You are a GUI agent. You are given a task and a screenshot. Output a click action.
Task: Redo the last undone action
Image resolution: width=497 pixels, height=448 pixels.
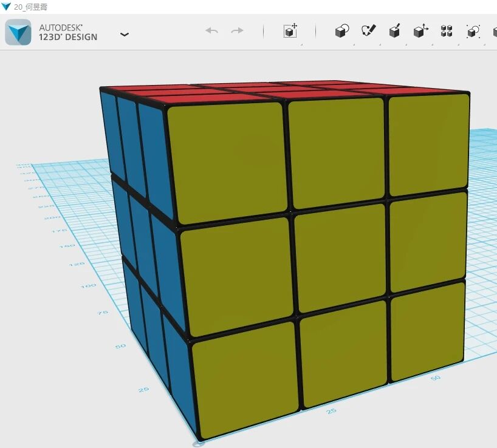[238, 31]
